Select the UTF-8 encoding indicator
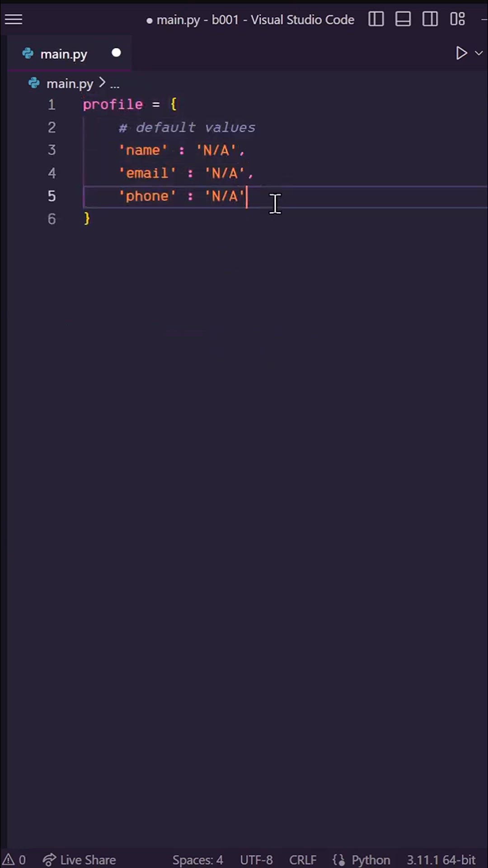The image size is (488, 868). [x=256, y=859]
